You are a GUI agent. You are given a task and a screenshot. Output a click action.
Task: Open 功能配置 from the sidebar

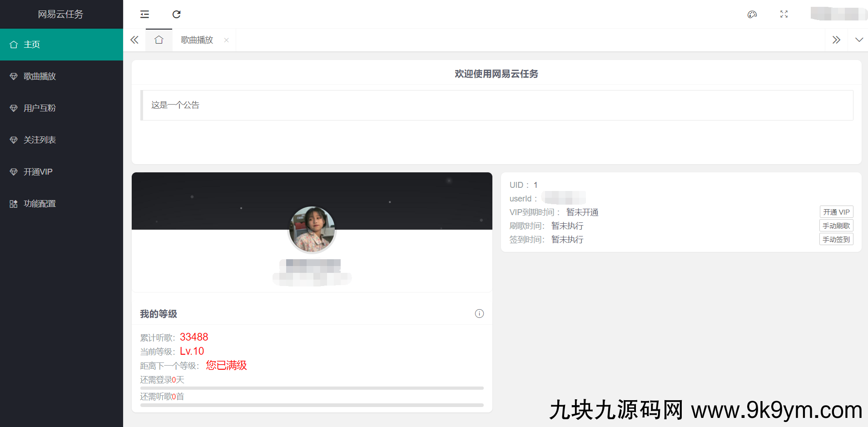click(x=40, y=203)
